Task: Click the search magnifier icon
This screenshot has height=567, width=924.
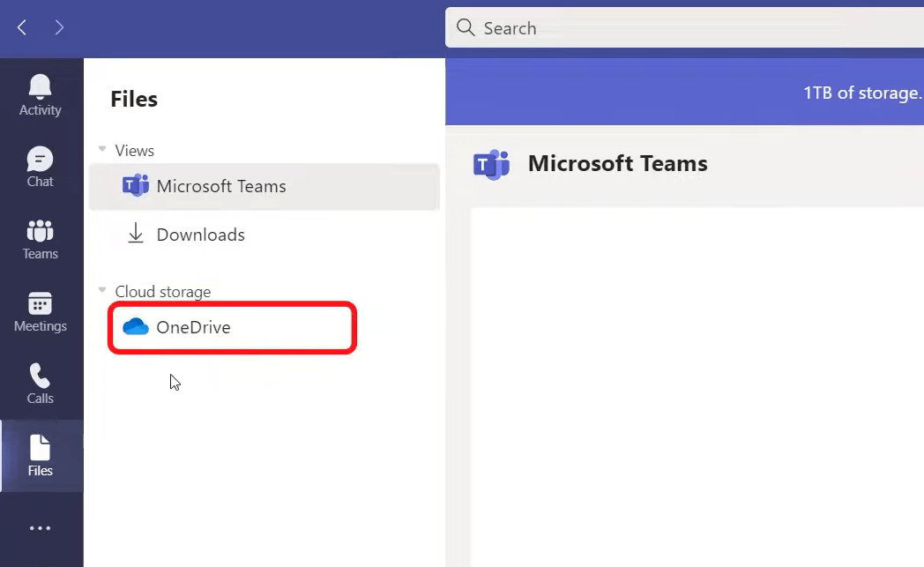Action: click(x=466, y=27)
